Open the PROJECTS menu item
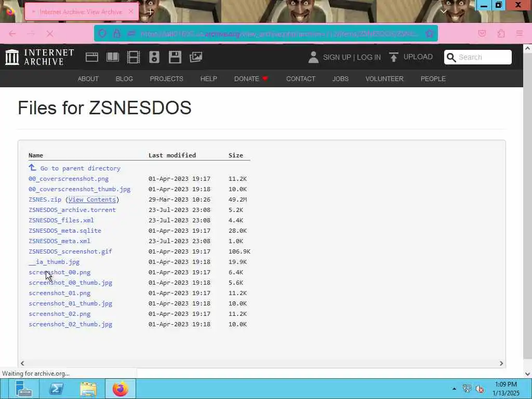This screenshot has height=399, width=532. pos(167,79)
